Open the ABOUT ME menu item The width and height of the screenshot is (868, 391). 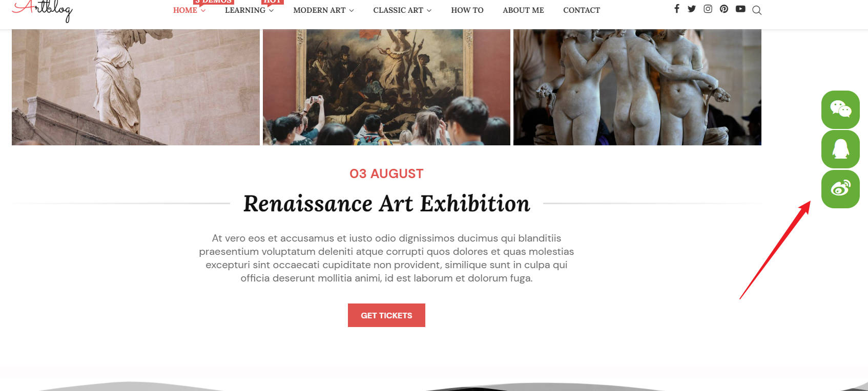coord(523,10)
